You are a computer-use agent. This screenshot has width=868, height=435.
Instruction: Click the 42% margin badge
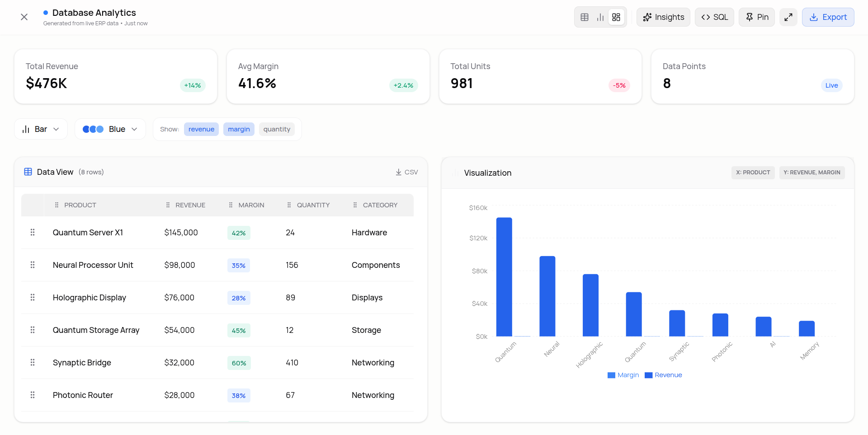pos(239,233)
